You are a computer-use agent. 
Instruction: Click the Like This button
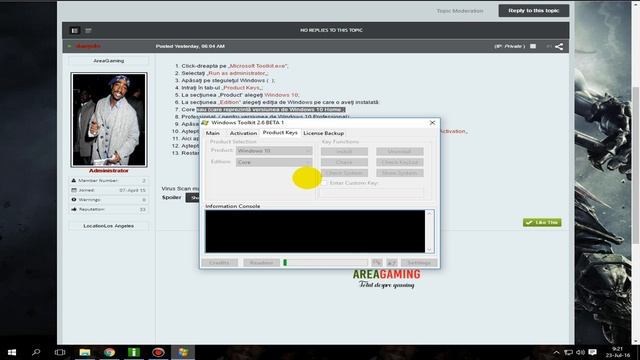click(x=542, y=222)
